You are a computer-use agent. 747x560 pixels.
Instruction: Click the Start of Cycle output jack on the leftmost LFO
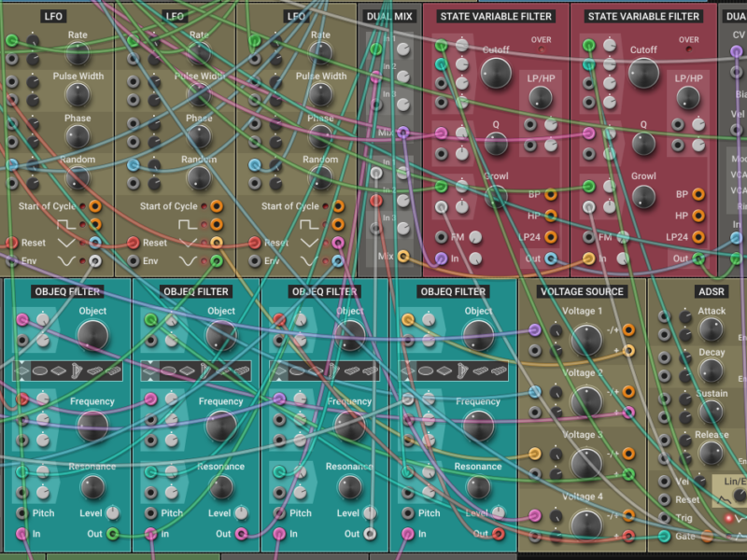(x=95, y=206)
